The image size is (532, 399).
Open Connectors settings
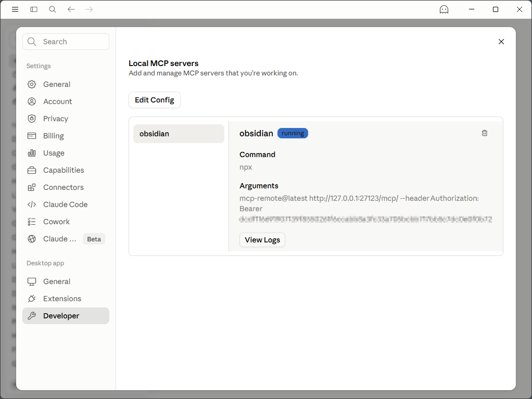66,187
